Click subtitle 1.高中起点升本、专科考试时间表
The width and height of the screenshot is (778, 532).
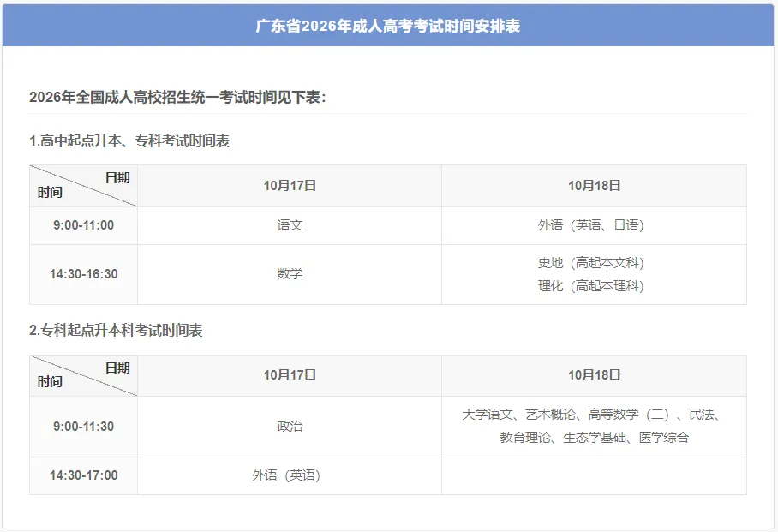129,141
